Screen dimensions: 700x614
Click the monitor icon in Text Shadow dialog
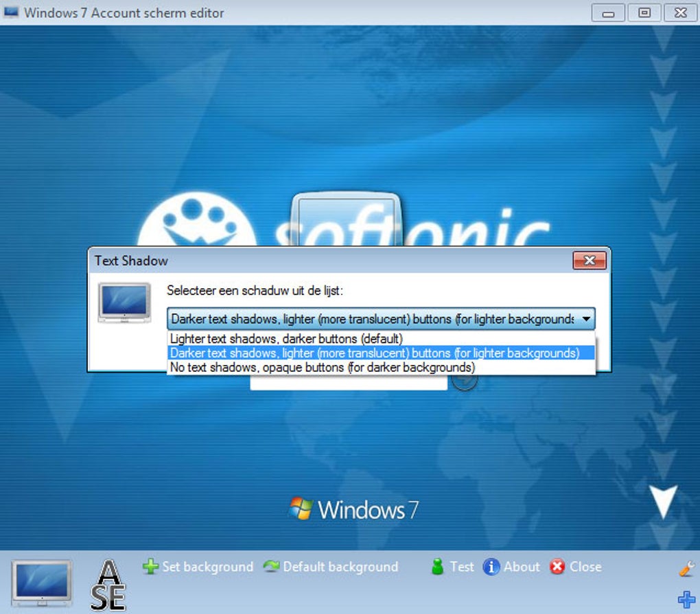[x=124, y=303]
